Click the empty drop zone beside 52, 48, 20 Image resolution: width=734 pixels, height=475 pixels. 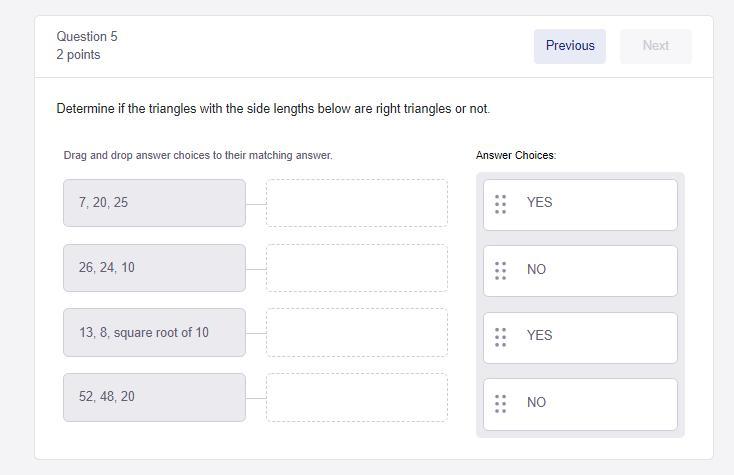click(357, 397)
